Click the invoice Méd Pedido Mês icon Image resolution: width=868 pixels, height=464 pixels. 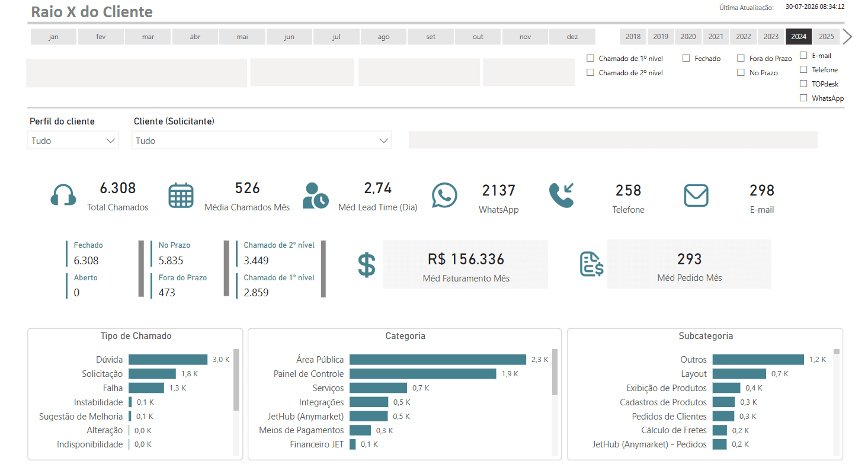coord(591,264)
